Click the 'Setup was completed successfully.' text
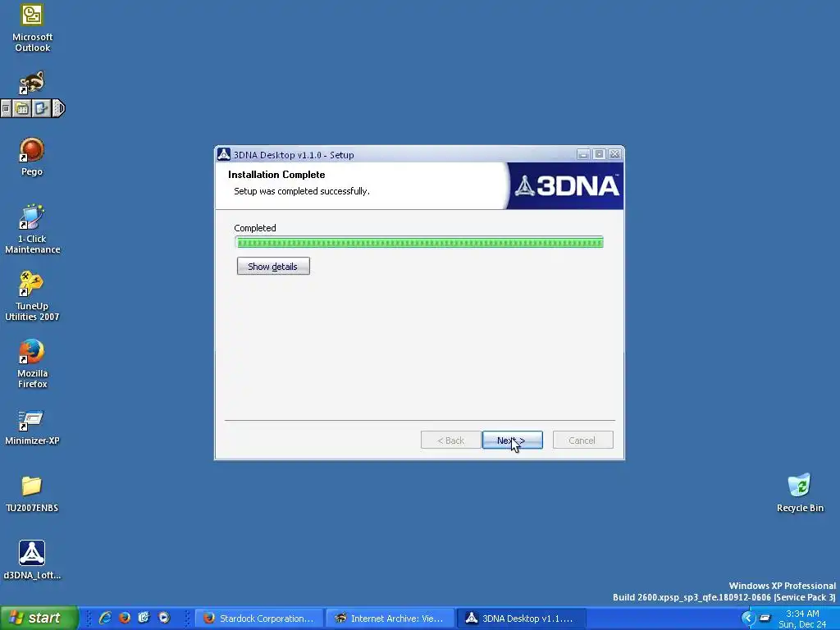The image size is (840, 630). point(302,191)
